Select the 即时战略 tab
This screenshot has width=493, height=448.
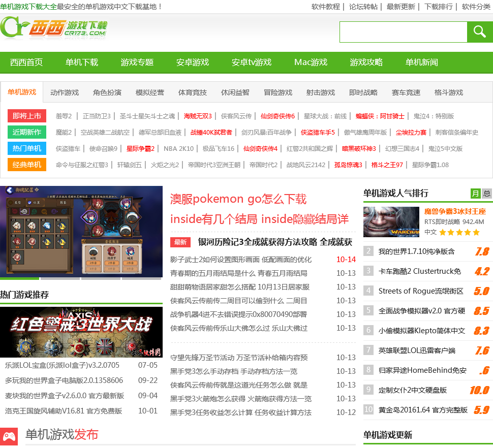click(x=363, y=92)
